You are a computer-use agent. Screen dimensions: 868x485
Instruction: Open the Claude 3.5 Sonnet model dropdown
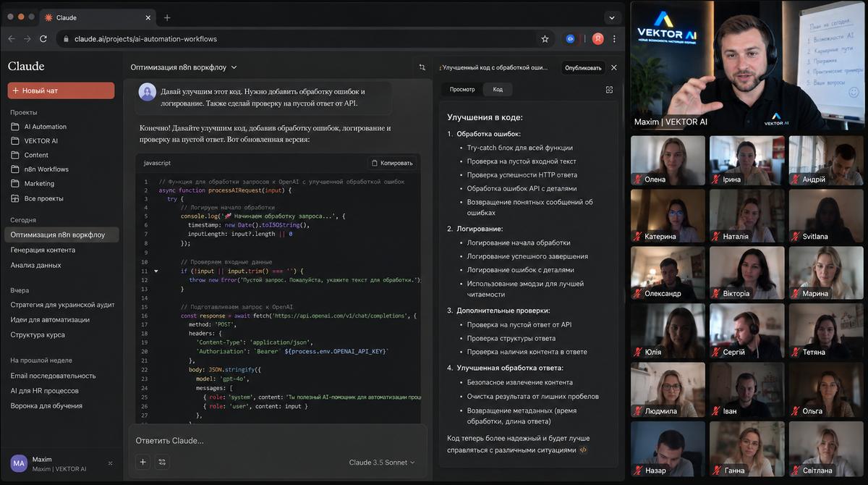pos(382,463)
